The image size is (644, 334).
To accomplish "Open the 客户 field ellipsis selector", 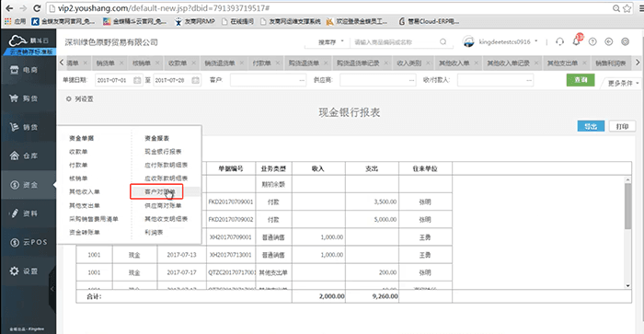I will coord(303,81).
